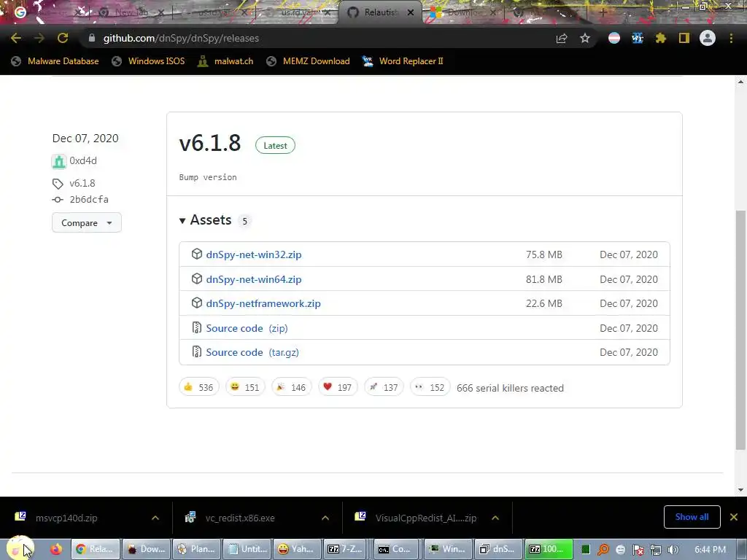Viewport: 747px width, 560px height.
Task: Click the Windows Start orb
Action: 20,548
